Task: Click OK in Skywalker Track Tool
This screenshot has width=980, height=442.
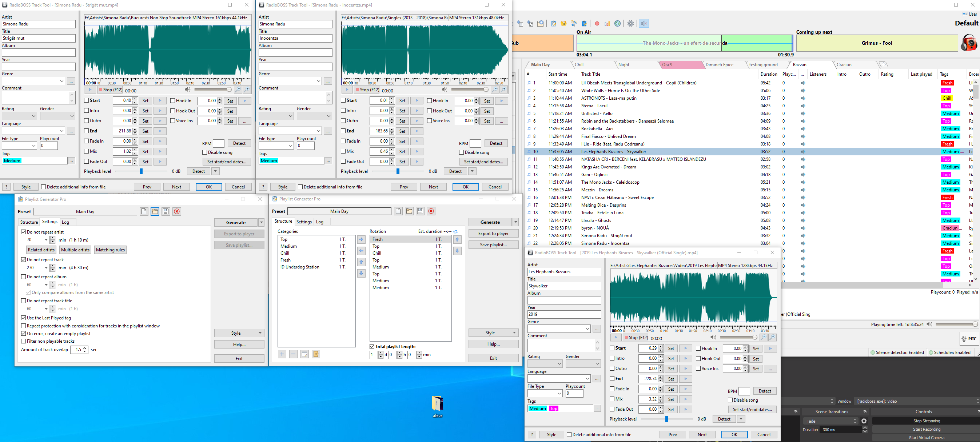Action: click(734, 434)
